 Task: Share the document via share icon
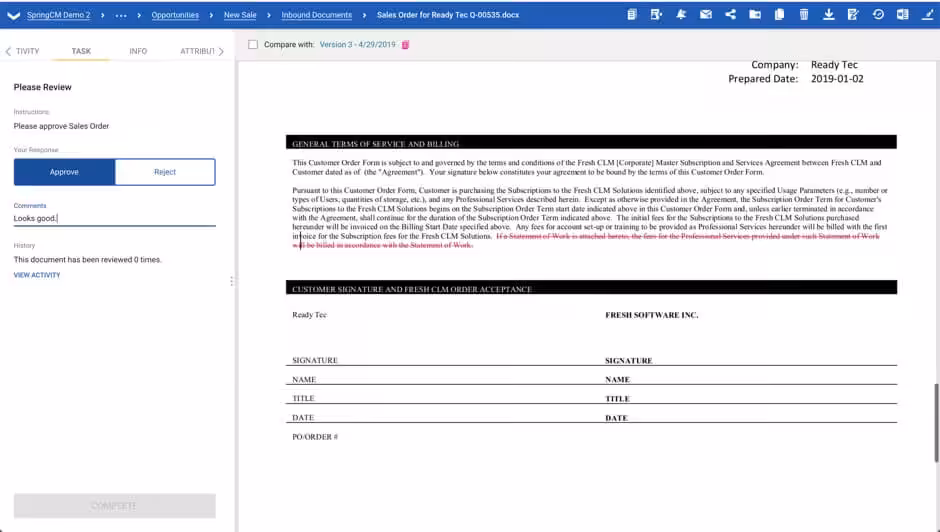[730, 14]
